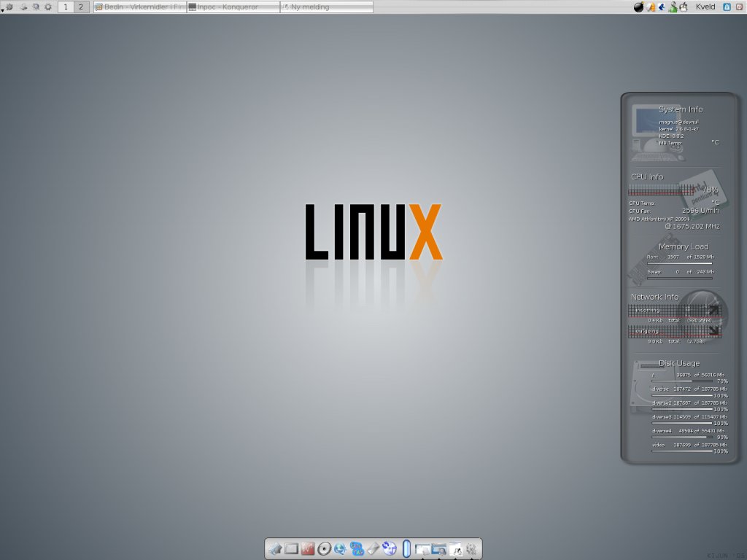
Task: Activate the Inpoc - Konqueror taskbar entry
Action: [233, 7]
